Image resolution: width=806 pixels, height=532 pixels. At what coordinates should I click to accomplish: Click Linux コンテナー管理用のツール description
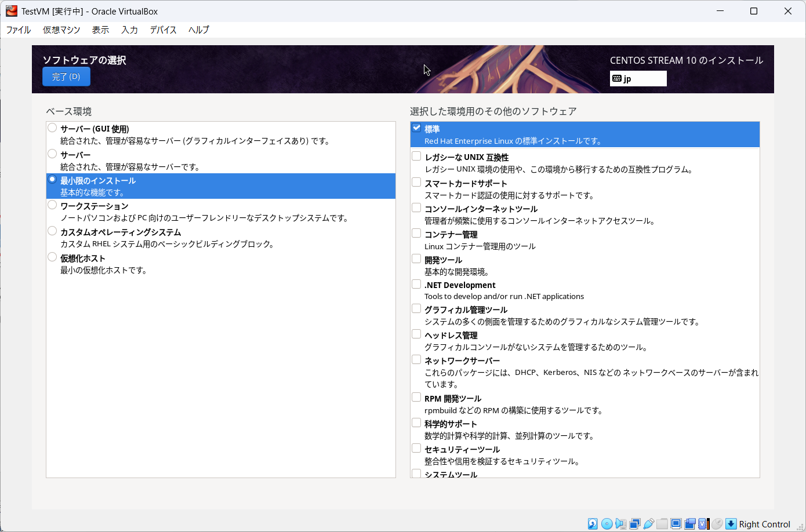480,246
